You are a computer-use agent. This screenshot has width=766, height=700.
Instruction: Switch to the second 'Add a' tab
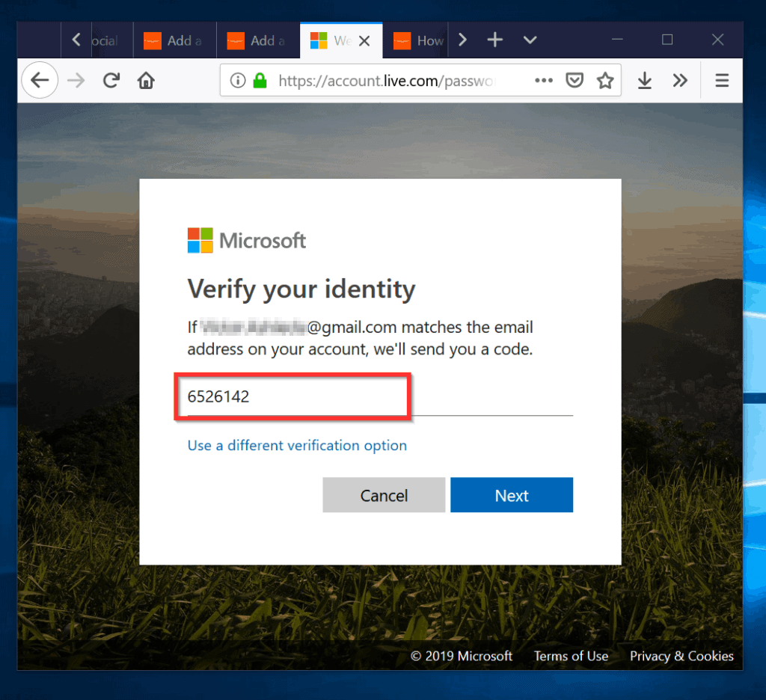257,40
